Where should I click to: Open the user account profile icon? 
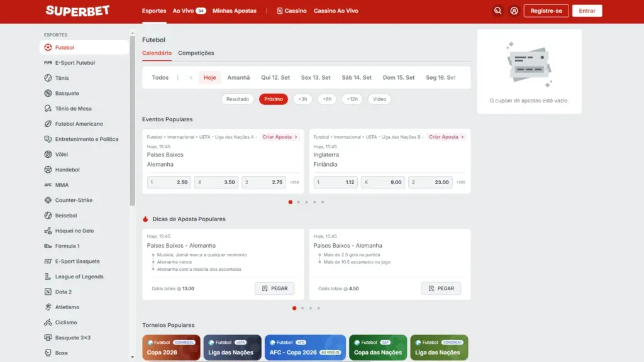514,11
